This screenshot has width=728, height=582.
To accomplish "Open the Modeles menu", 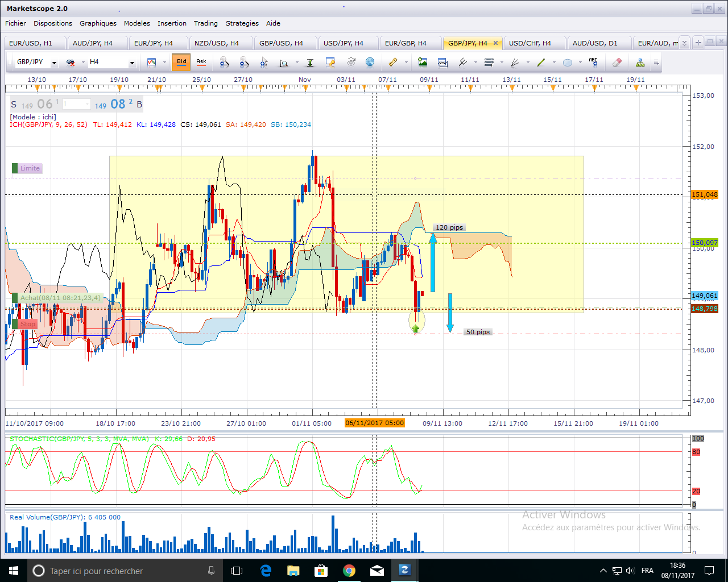I will coord(137,23).
